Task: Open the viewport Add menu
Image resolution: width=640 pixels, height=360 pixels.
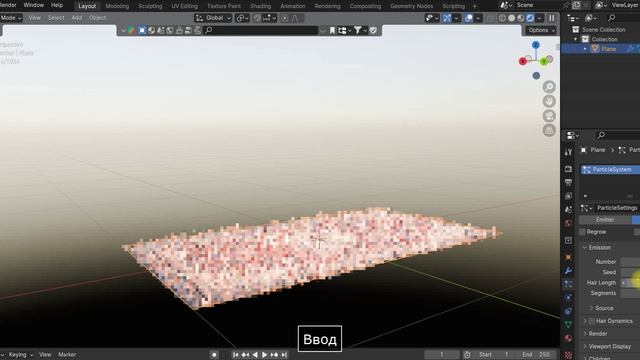Action: [77, 18]
